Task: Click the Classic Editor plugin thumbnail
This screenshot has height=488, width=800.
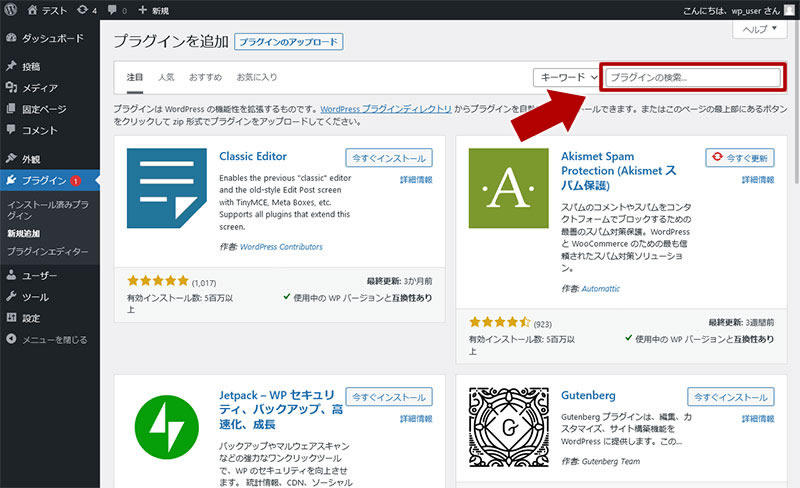Action: [167, 188]
